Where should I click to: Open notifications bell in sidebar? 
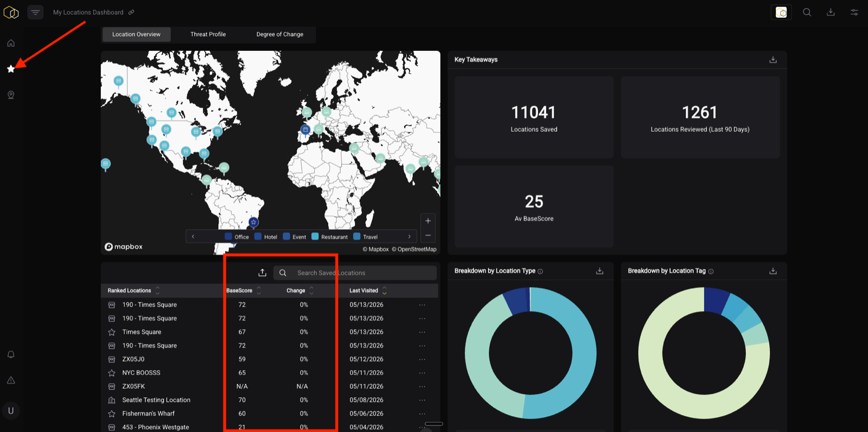pos(11,354)
